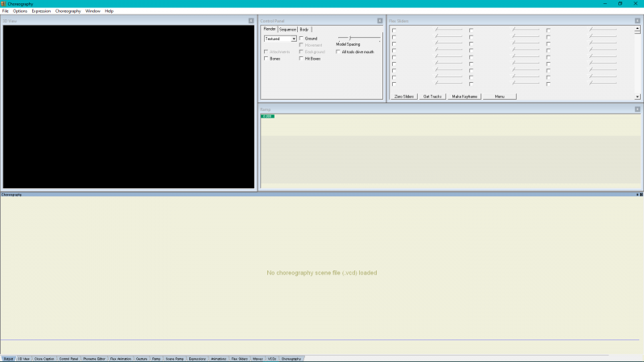Click the Choreography app icon in title bar
Screen dimensions: 644x362
click(3, 4)
